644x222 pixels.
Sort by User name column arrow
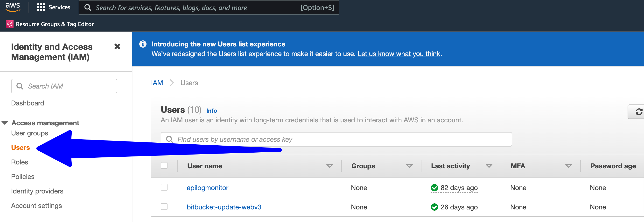coord(329,166)
